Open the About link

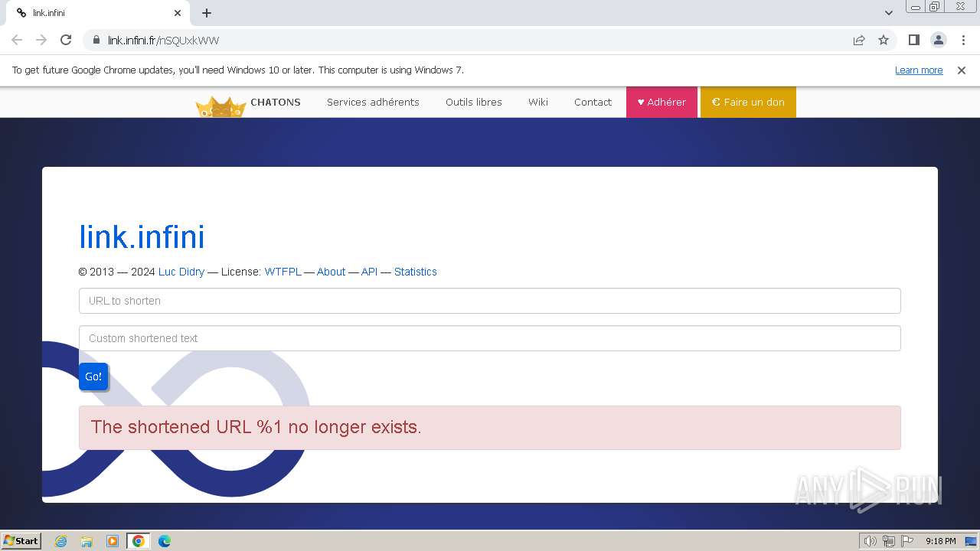(x=331, y=272)
